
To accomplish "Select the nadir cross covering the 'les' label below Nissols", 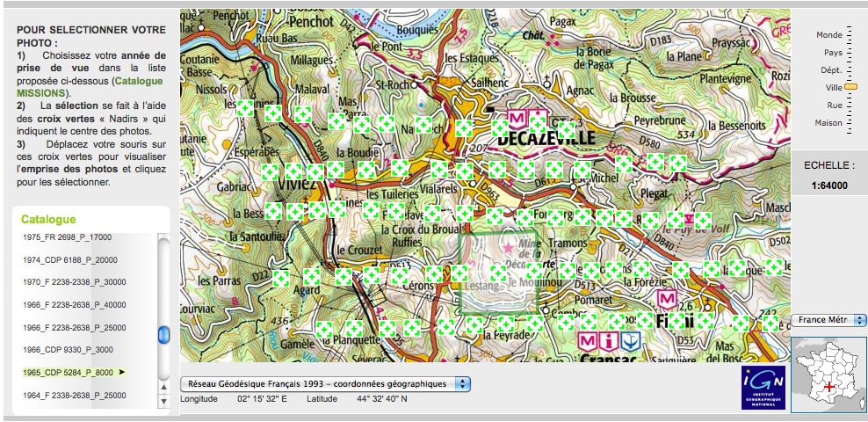I will pyautogui.click(x=245, y=108).
